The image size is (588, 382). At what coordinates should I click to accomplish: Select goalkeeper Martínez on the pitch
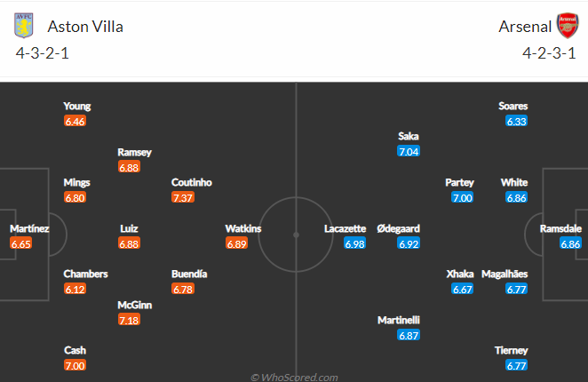[29, 228]
